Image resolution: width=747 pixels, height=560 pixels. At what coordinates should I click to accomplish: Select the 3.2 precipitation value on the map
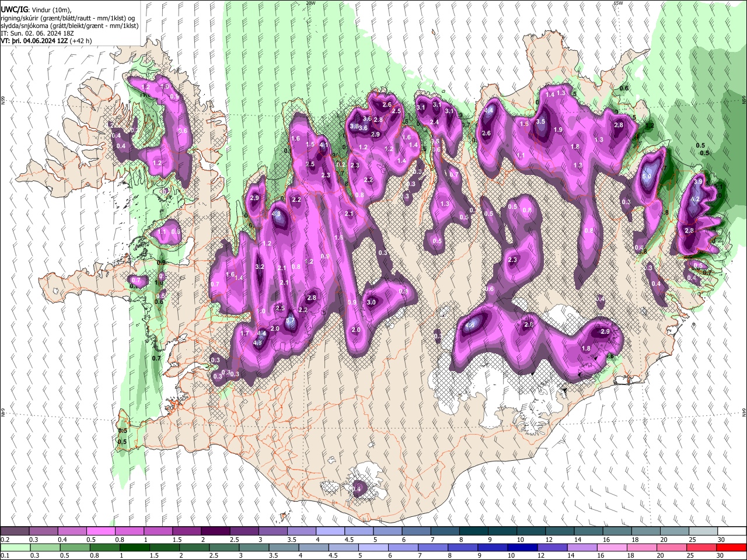(x=260, y=267)
